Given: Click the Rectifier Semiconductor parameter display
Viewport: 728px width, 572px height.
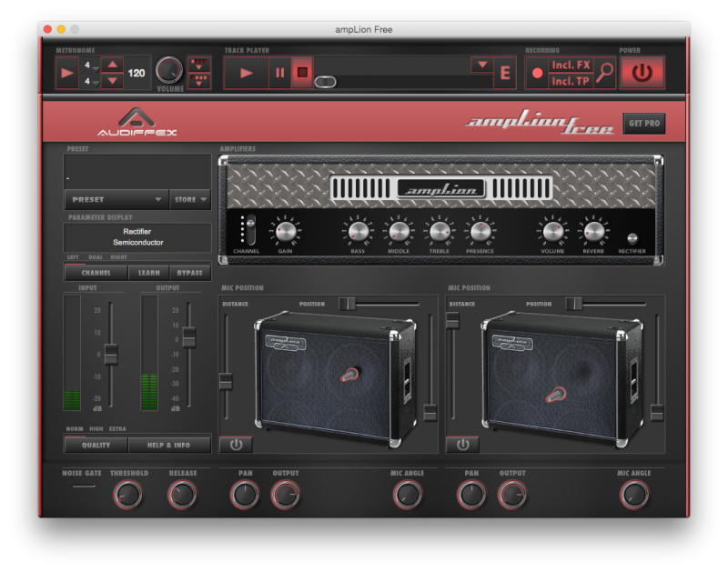Looking at the screenshot, I should pyautogui.click(x=137, y=237).
